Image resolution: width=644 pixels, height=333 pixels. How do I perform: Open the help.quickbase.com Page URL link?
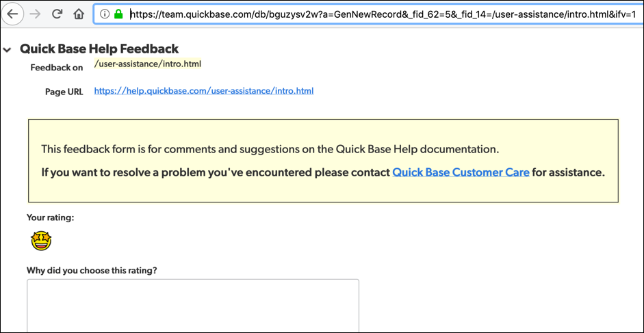pyautogui.click(x=203, y=90)
